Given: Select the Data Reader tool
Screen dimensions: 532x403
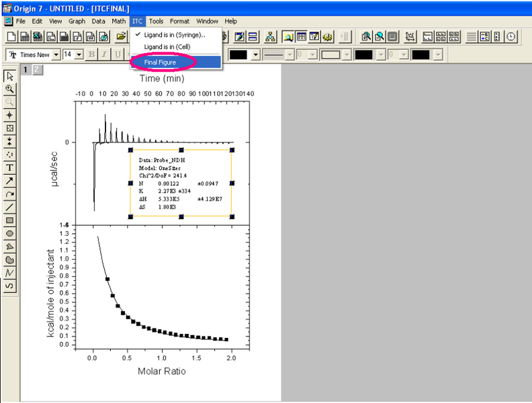Looking at the screenshot, I should tap(9, 128).
